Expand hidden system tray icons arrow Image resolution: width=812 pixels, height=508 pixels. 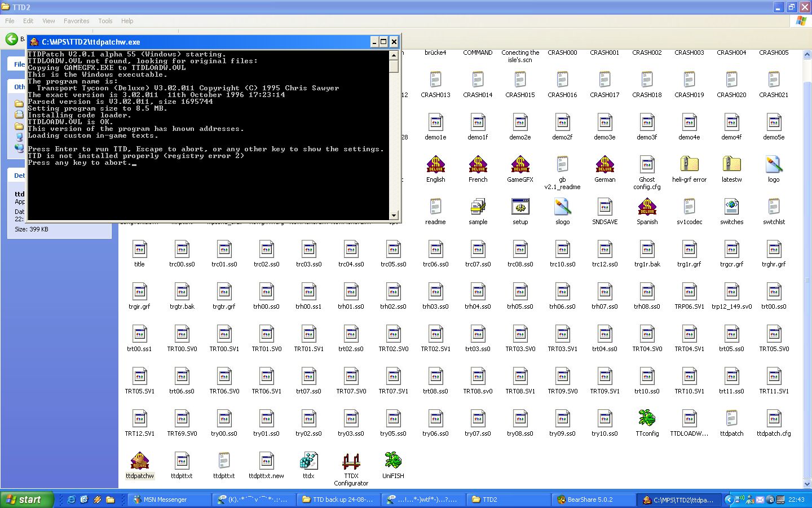pyautogui.click(x=729, y=500)
